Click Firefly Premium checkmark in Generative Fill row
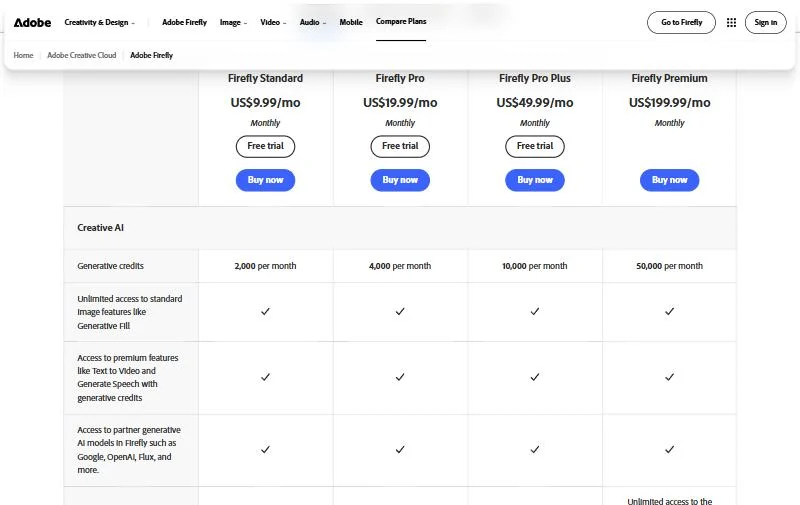The image size is (800, 505). (669, 311)
